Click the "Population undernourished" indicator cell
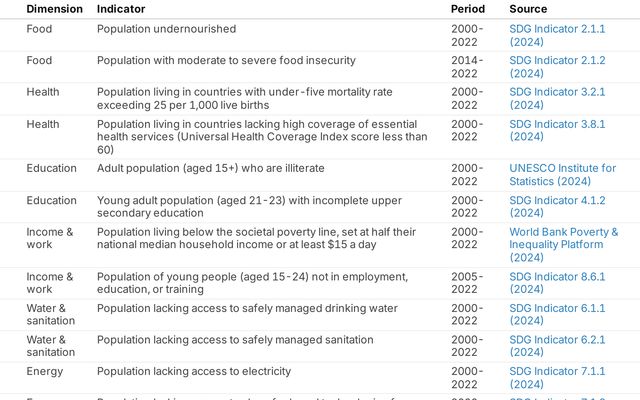Screen dimensions: 640x400 pos(166,29)
